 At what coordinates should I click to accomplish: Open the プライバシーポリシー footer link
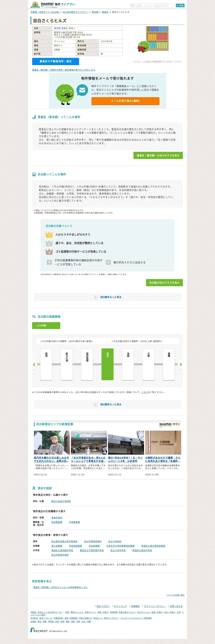click(155, 606)
